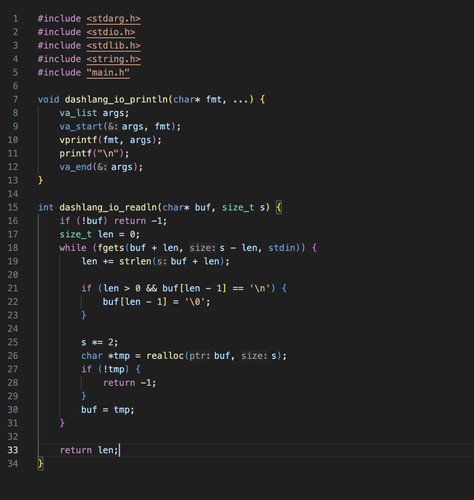Click 'buf = tmp;' on line 30
The image size is (474, 500).
(x=108, y=410)
